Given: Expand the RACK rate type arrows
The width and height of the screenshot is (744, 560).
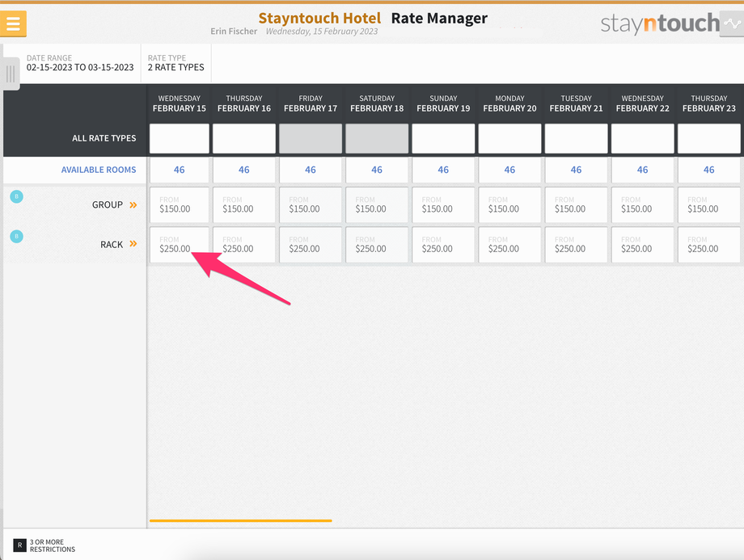Looking at the screenshot, I should (x=133, y=244).
